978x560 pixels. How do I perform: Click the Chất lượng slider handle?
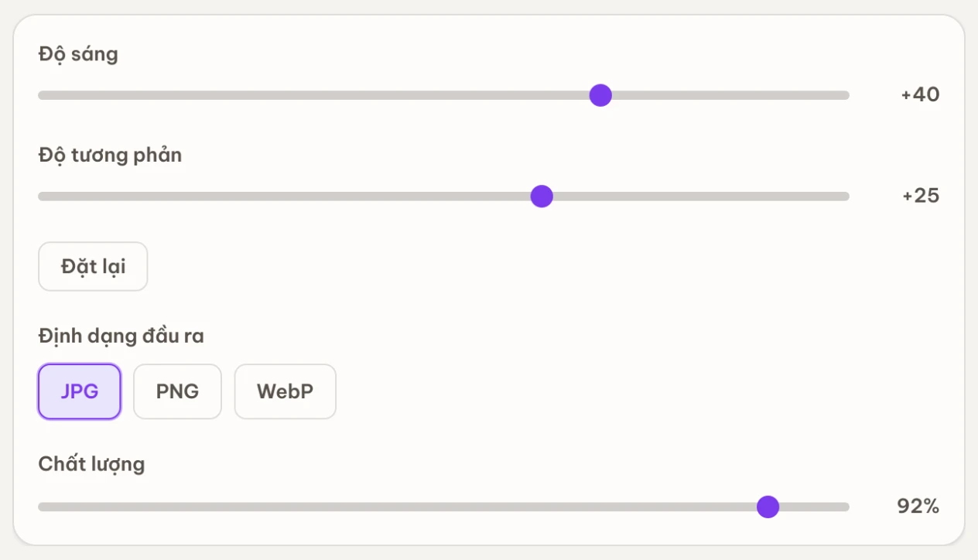[768, 507]
